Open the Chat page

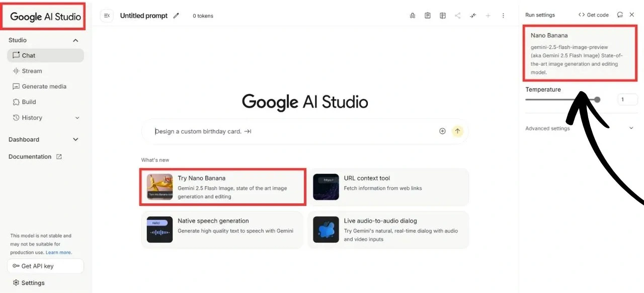[45, 55]
